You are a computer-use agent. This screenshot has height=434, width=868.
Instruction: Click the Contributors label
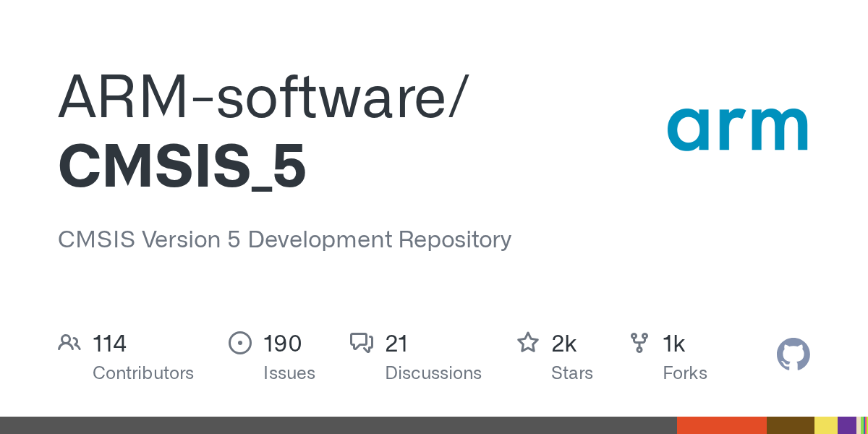click(143, 373)
